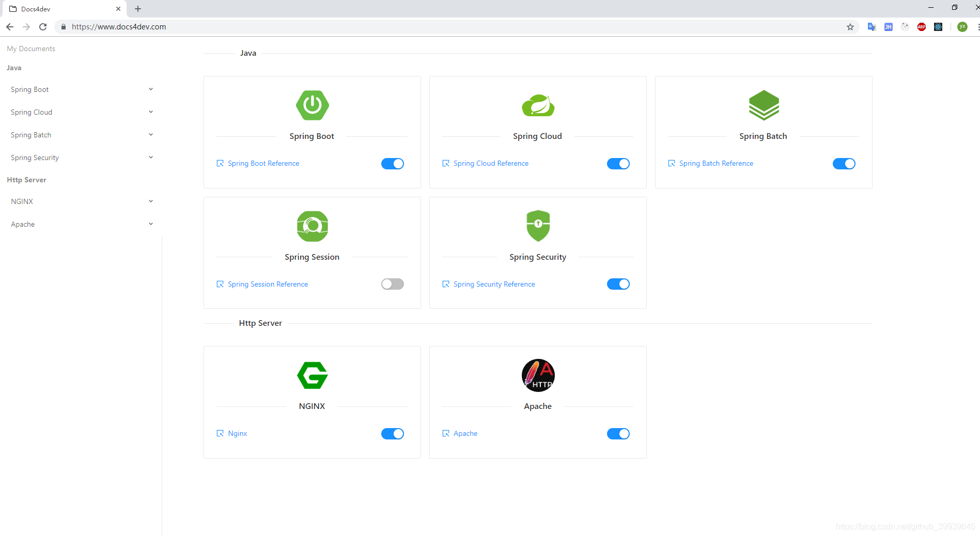The image size is (980, 536).
Task: Click the green NGINX logo
Action: (x=312, y=375)
